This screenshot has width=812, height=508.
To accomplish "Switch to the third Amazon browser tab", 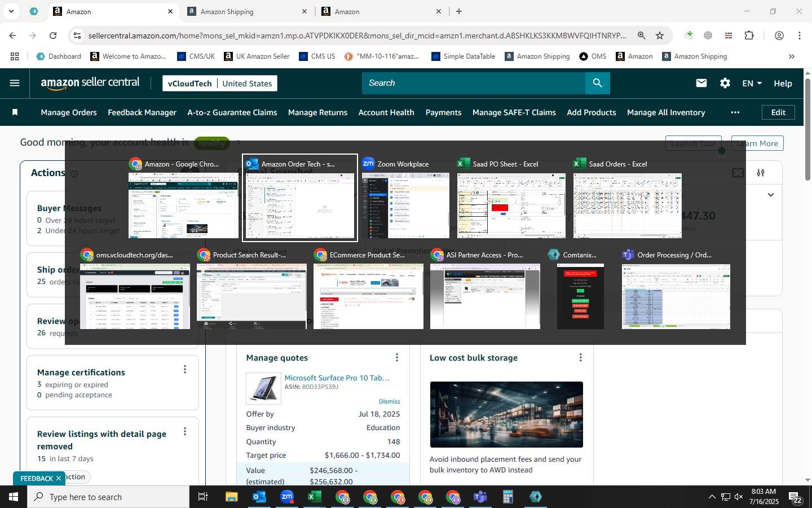I will pos(381,11).
